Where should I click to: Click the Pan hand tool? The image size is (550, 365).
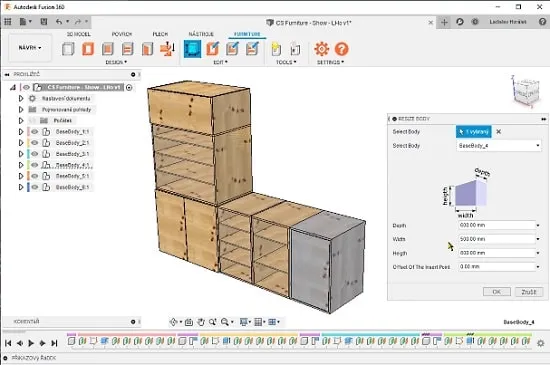pyautogui.click(x=201, y=322)
